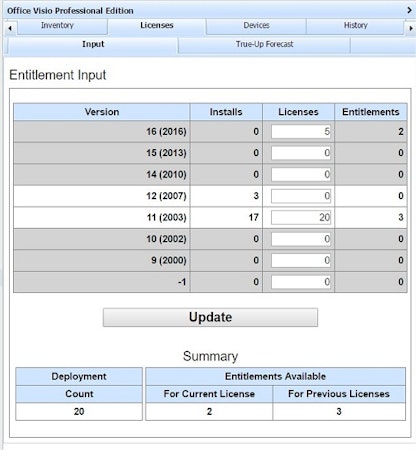416x450 pixels.
Task: Click the Licenses field for version 10 (2002)
Action: pyautogui.click(x=301, y=239)
